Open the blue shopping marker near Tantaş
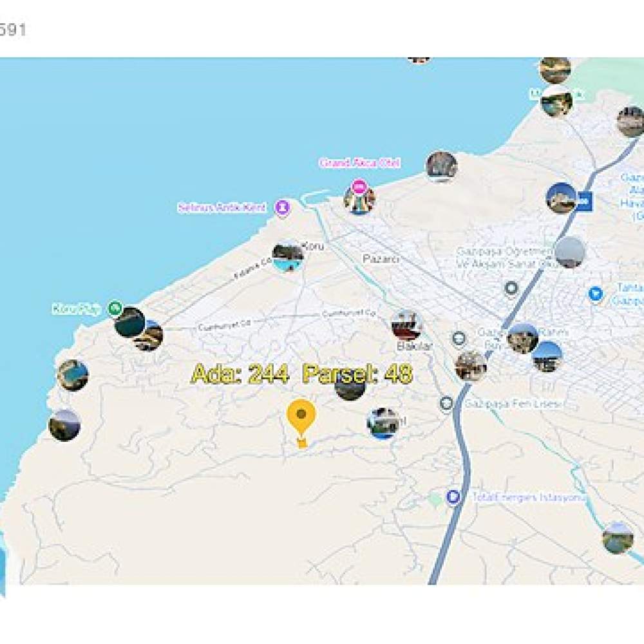The image size is (644, 644). click(x=596, y=294)
